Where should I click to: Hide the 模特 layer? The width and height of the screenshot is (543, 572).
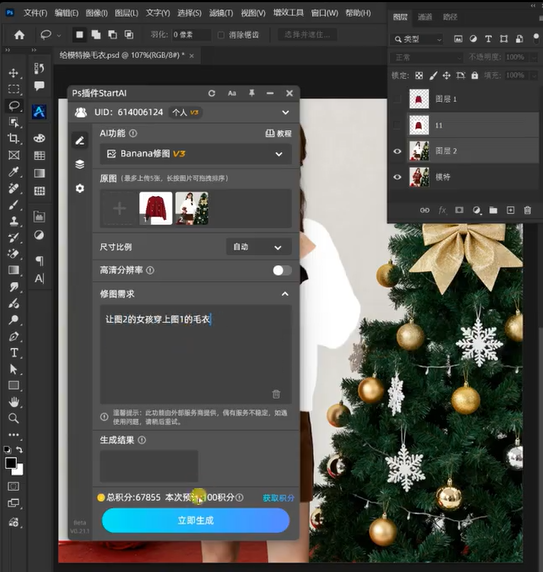point(397,177)
